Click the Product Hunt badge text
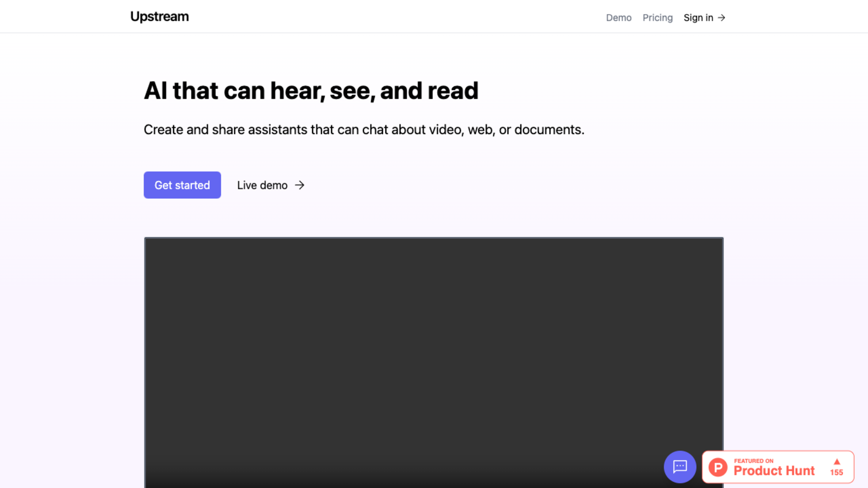 click(x=774, y=470)
